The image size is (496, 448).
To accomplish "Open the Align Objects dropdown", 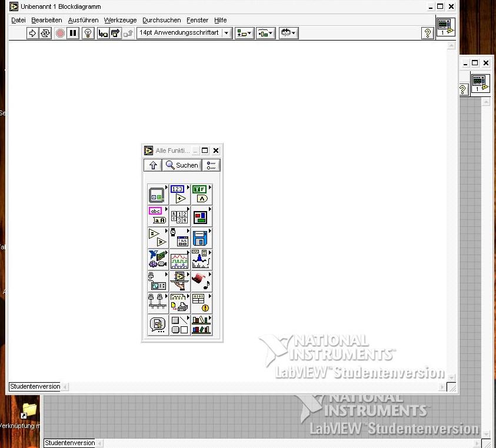I will (244, 33).
